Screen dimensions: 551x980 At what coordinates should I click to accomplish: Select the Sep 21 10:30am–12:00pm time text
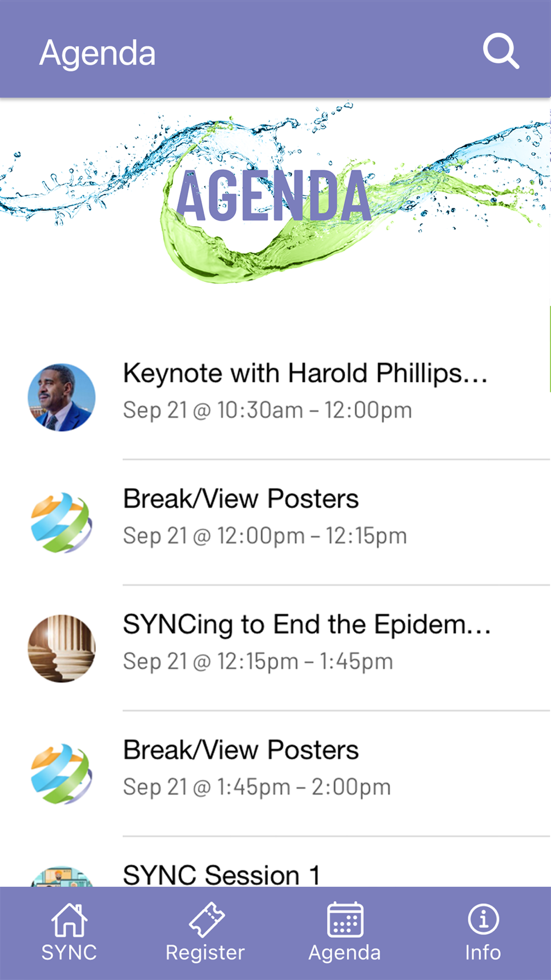(267, 410)
